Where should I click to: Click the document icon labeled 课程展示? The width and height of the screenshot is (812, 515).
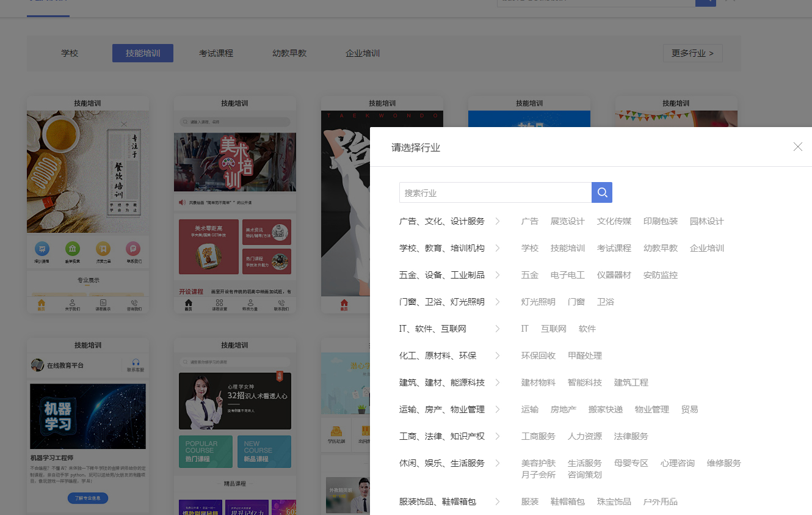[103, 302]
